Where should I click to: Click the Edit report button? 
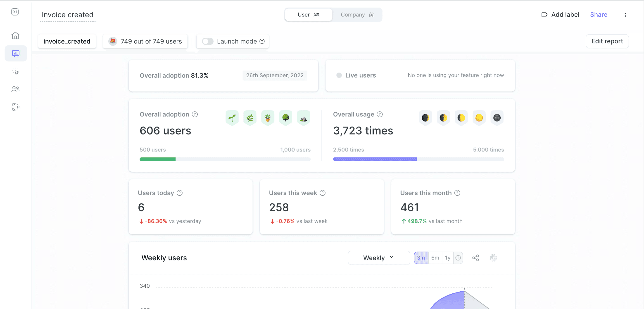(607, 41)
